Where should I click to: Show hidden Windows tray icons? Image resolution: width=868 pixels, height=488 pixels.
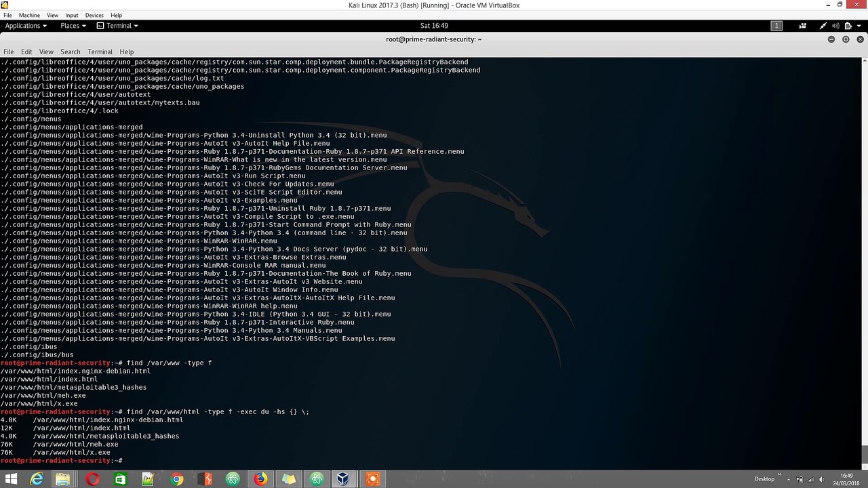(x=788, y=479)
